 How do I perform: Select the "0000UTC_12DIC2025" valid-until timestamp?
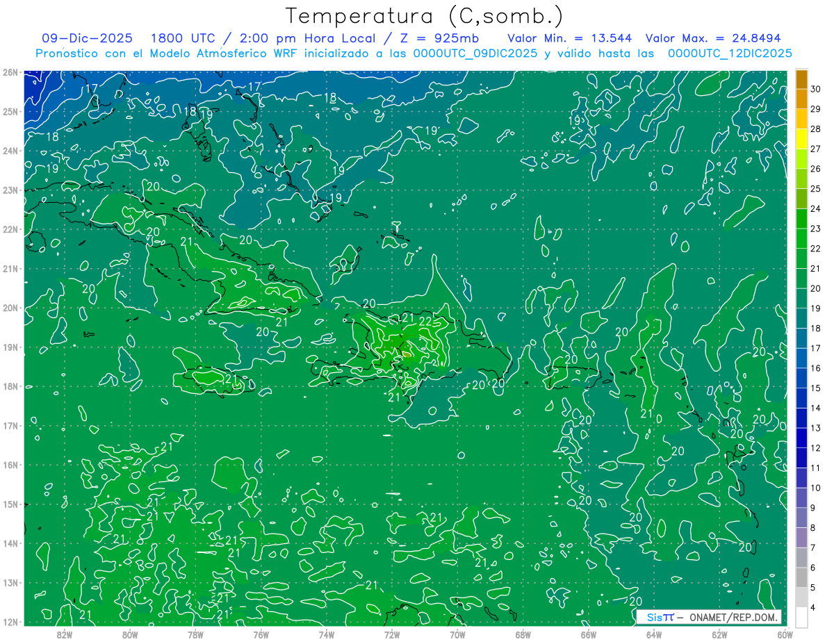pyautogui.click(x=730, y=53)
